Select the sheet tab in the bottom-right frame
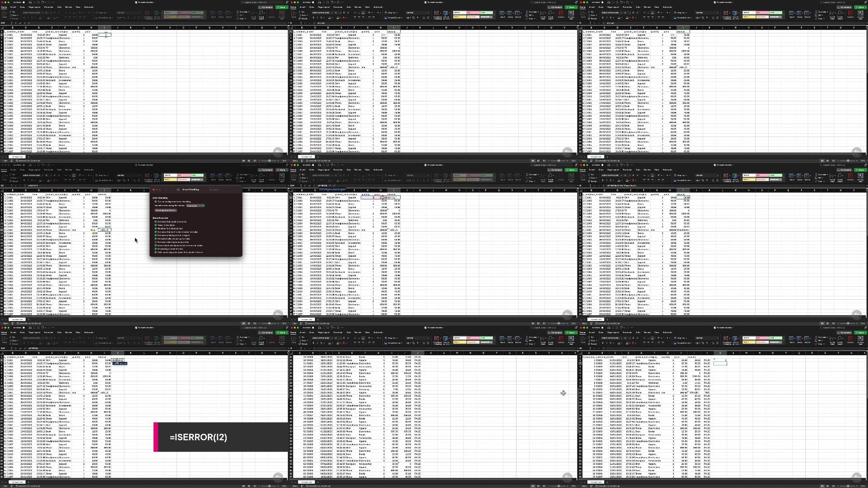 (x=596, y=482)
